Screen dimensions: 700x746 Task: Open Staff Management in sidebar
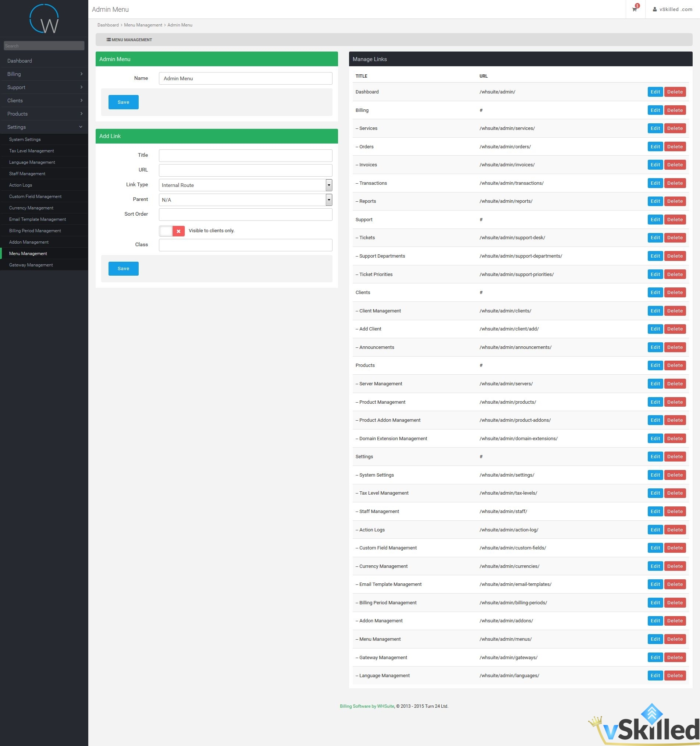pos(44,174)
